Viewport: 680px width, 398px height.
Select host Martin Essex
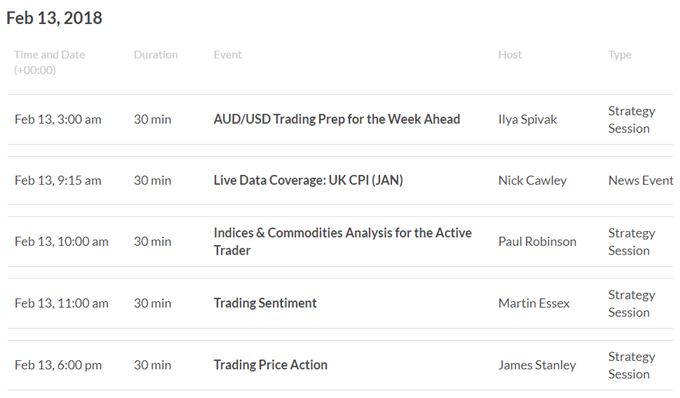534,303
